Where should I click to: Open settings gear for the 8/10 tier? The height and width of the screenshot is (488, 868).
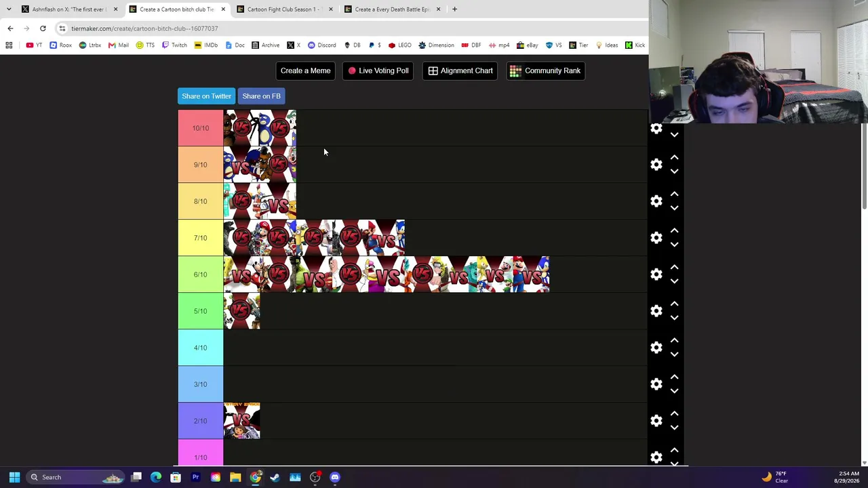pyautogui.click(x=656, y=201)
